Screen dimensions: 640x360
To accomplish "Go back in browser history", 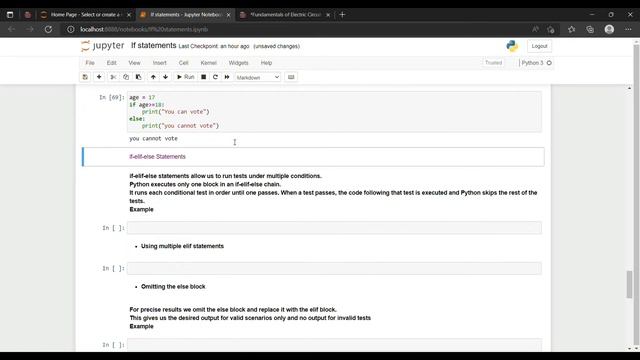I will coord(11,29).
